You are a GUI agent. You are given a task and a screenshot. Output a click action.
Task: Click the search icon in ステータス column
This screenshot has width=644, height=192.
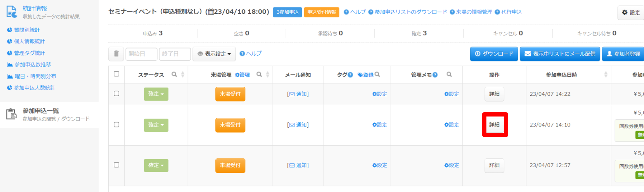click(174, 75)
